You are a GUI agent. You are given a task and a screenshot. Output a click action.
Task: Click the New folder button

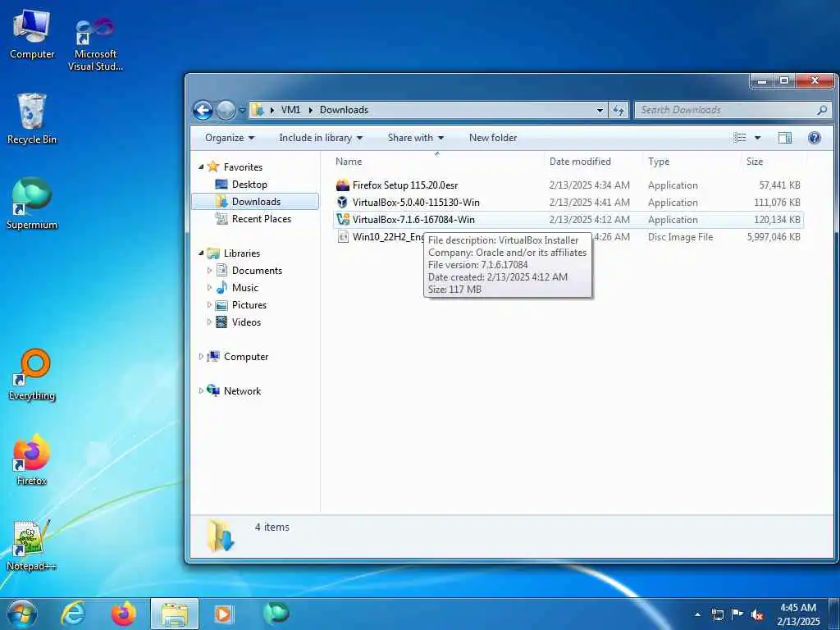pyautogui.click(x=493, y=138)
